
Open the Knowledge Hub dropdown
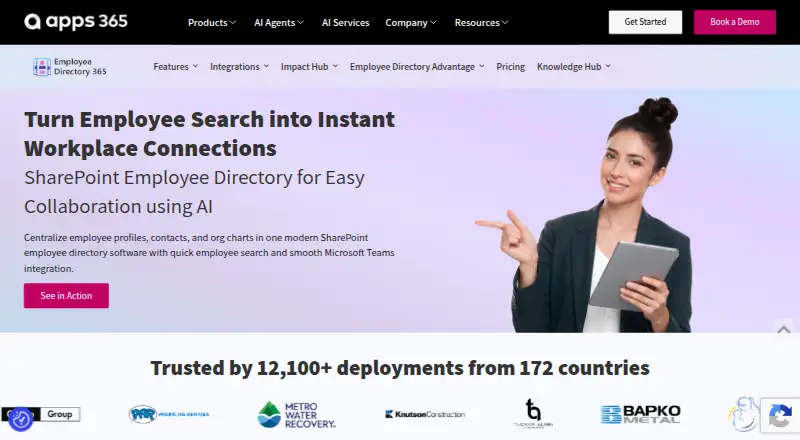(x=573, y=66)
